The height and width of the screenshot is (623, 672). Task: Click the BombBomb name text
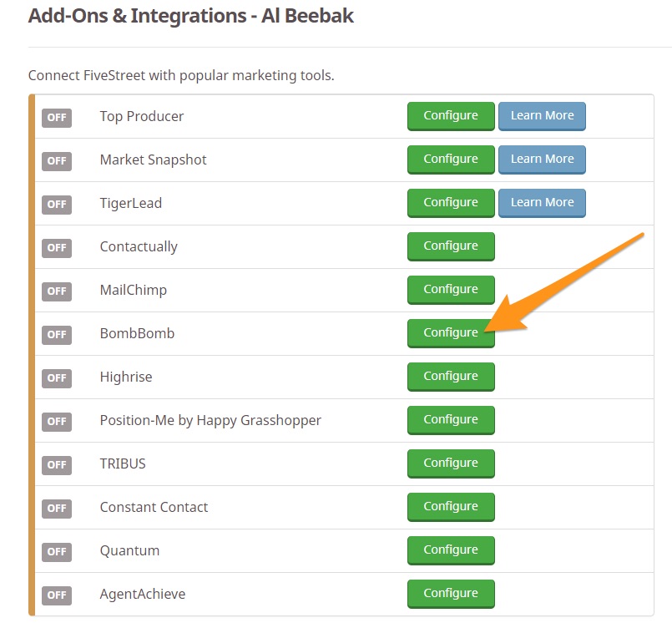pyautogui.click(x=137, y=333)
